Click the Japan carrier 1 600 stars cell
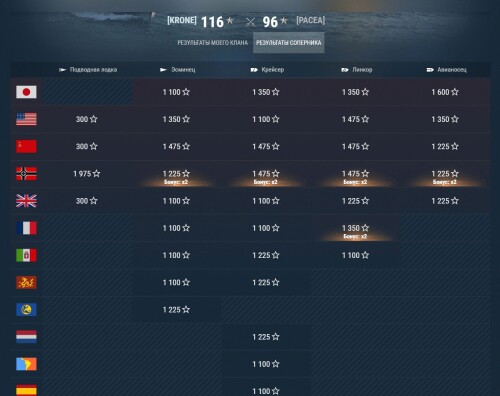The image size is (500, 396). point(445,92)
